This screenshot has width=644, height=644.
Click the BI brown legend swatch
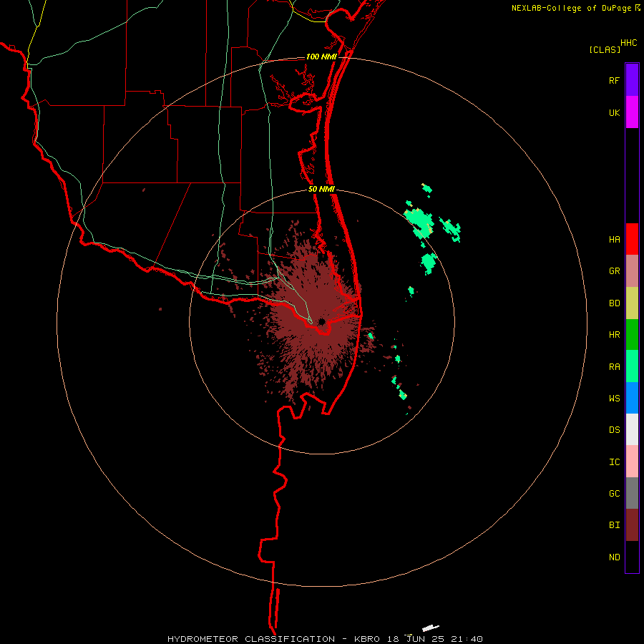pos(632,525)
